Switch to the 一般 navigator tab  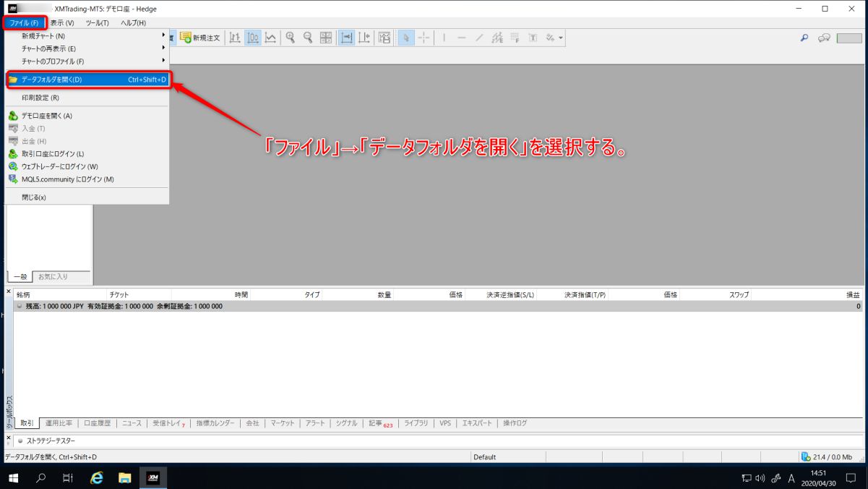19,276
